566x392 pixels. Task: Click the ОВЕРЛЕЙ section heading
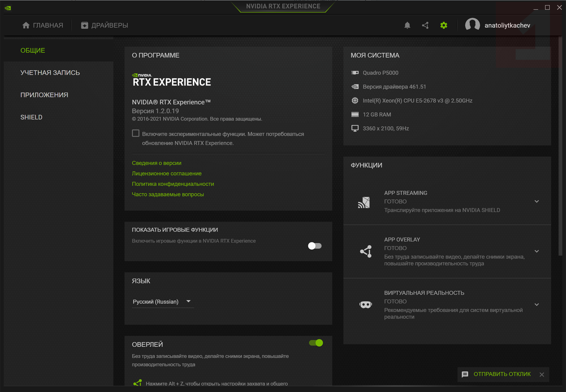(x=148, y=345)
